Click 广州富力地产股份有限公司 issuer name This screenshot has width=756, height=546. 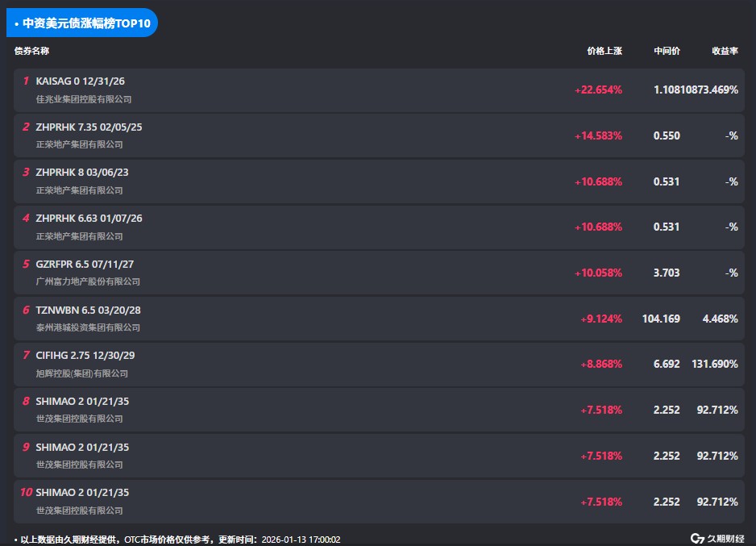pos(88,282)
